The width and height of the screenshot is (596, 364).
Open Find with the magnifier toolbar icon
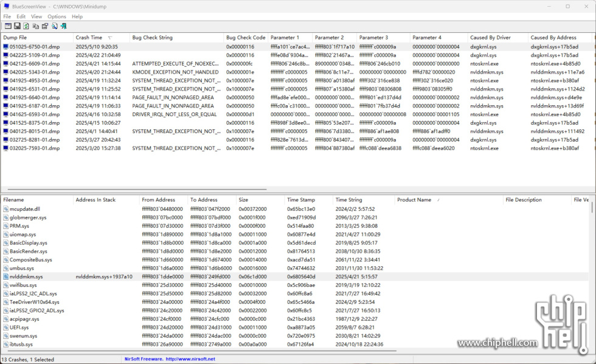click(54, 26)
